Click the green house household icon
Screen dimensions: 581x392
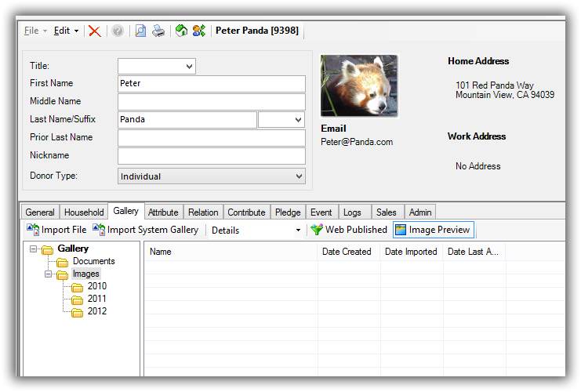[181, 31]
